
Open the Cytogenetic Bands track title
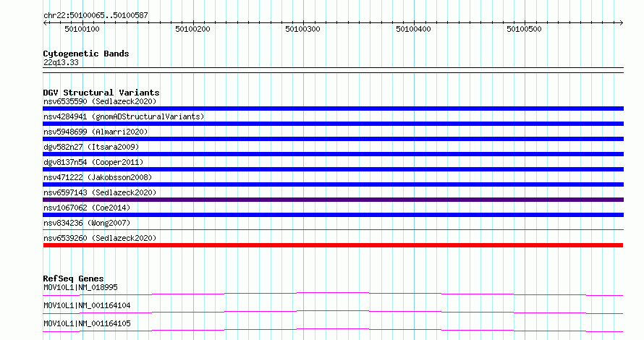click(86, 54)
